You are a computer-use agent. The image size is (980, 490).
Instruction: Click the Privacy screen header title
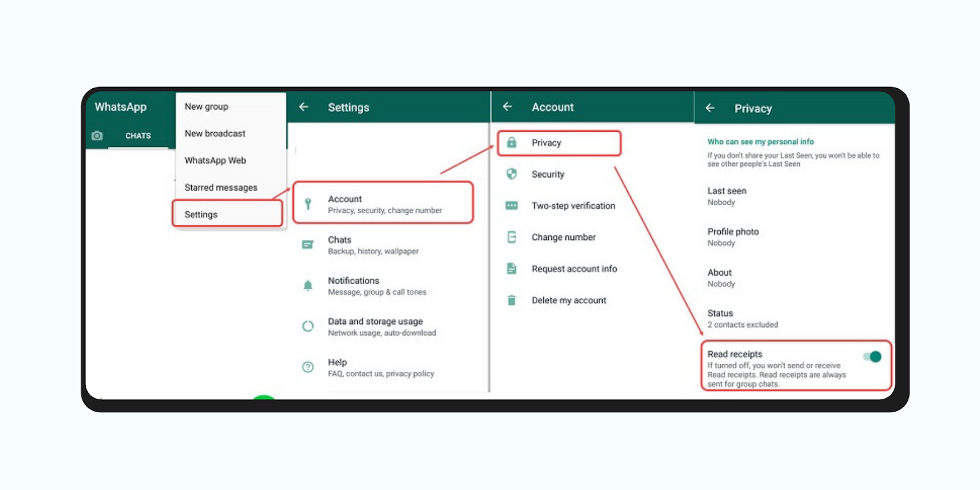point(753,108)
